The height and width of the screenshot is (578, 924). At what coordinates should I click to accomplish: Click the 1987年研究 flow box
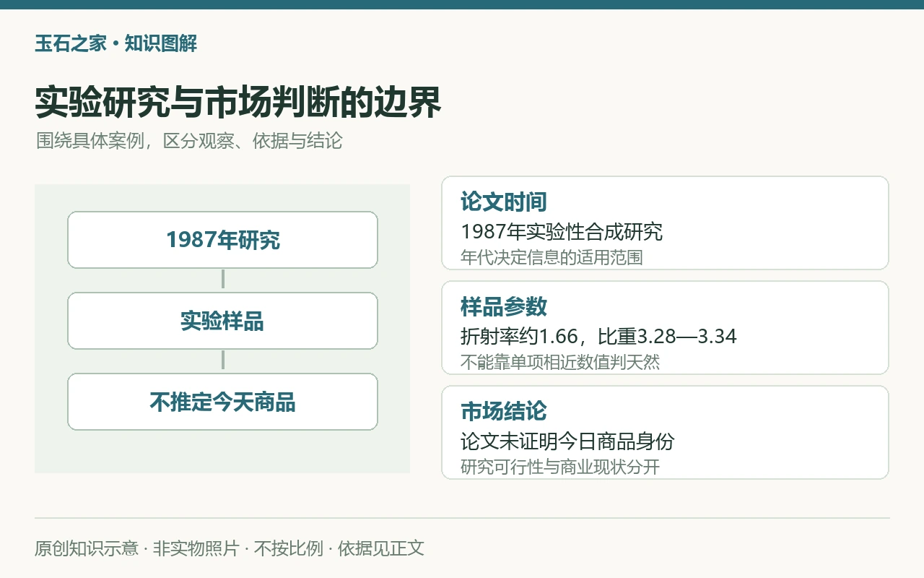click(x=222, y=240)
